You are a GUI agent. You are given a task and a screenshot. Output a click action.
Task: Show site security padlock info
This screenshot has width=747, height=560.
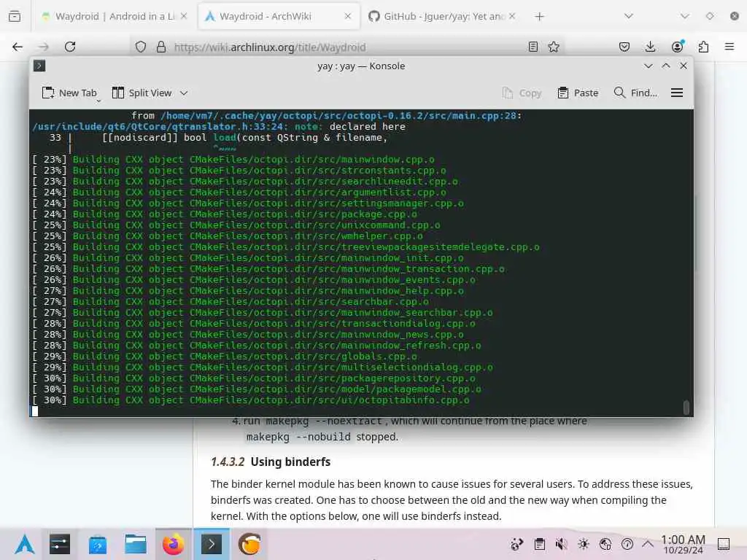(161, 47)
